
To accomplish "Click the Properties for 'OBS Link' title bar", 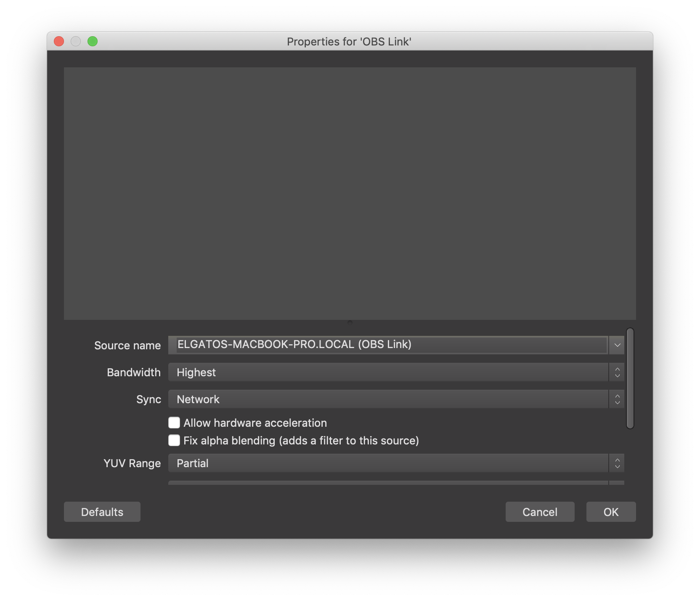I will (349, 42).
